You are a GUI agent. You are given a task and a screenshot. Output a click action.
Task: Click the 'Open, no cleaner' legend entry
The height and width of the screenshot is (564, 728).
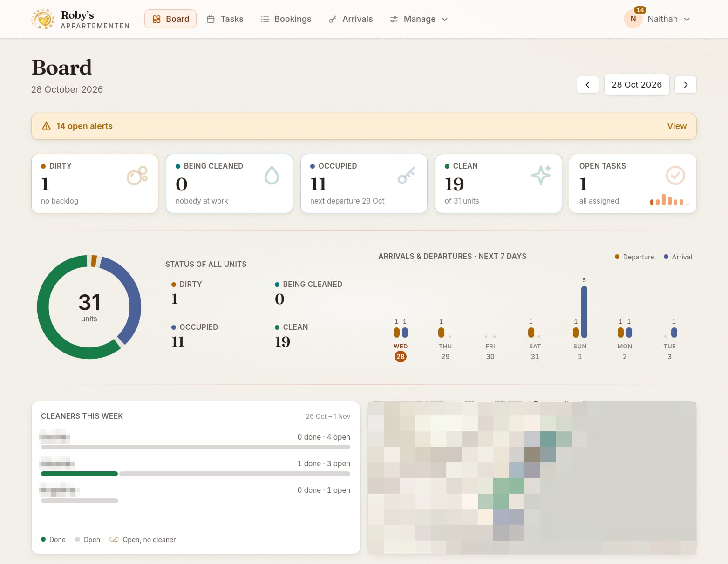tap(143, 540)
